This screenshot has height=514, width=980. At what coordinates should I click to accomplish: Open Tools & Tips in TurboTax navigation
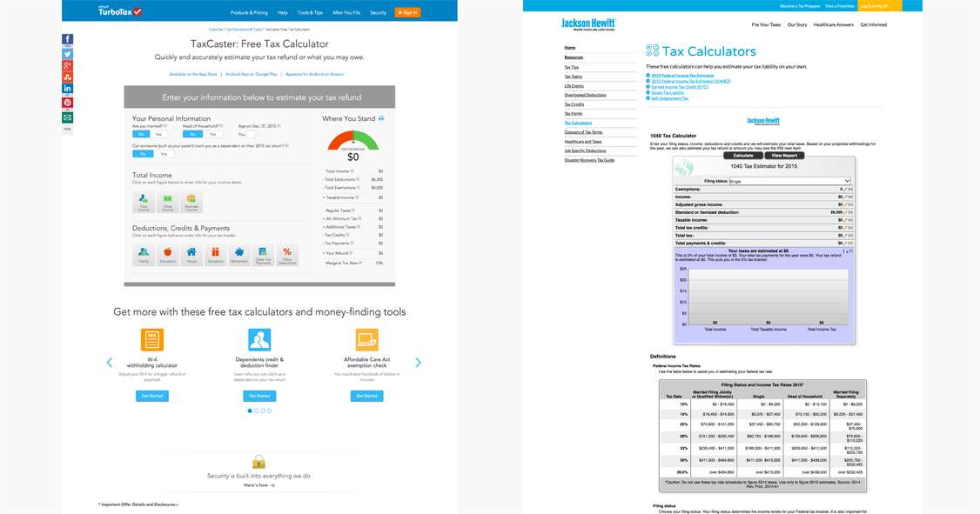point(310,12)
